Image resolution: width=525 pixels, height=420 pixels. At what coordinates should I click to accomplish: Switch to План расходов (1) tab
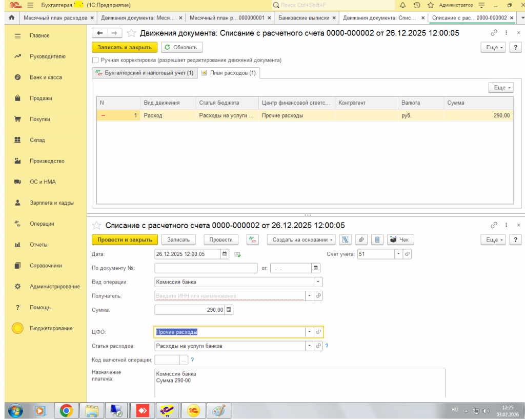pos(229,73)
